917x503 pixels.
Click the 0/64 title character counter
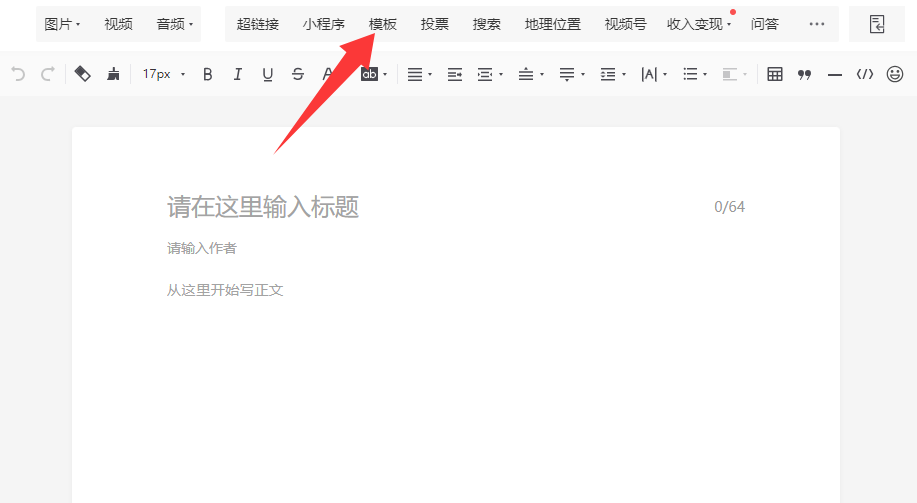(729, 207)
